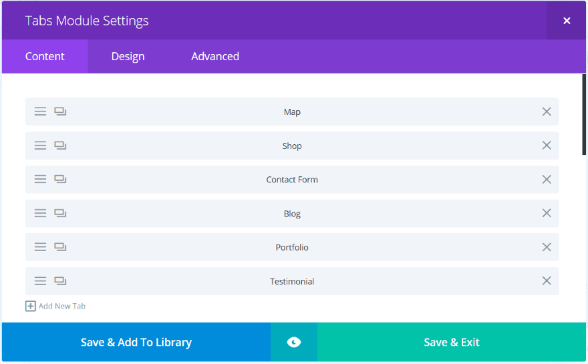
Task: Remove the Testimonial tab item
Action: [x=546, y=281]
